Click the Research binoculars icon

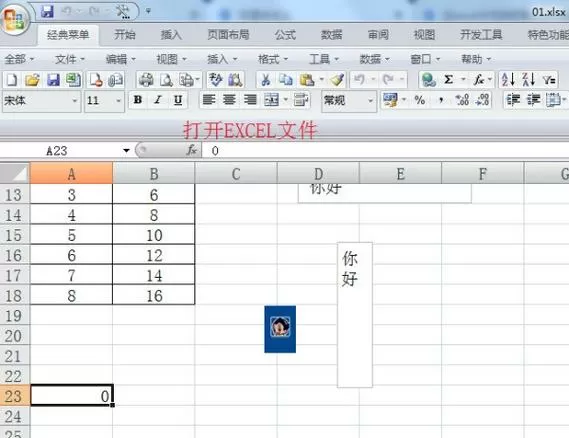(x=235, y=80)
